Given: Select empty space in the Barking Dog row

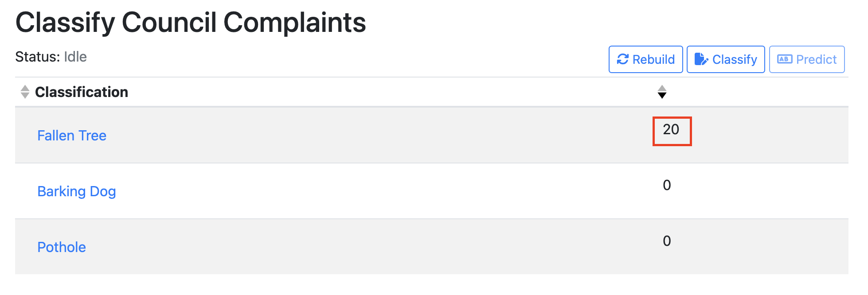Looking at the screenshot, I should pos(355,191).
